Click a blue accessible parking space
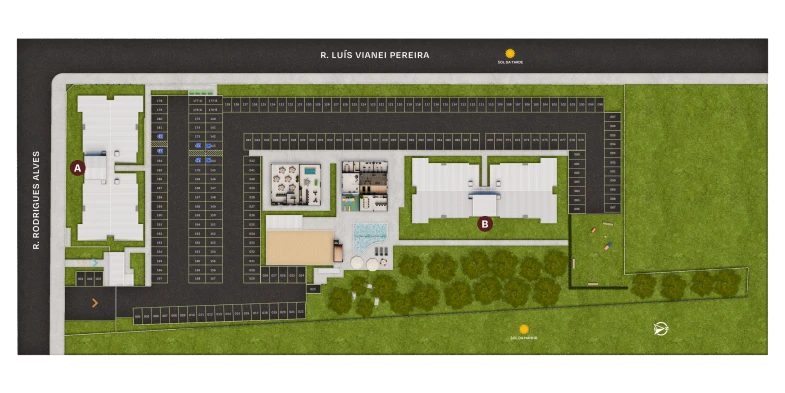Image resolution: width=785 pixels, height=393 pixels. pos(160,136)
